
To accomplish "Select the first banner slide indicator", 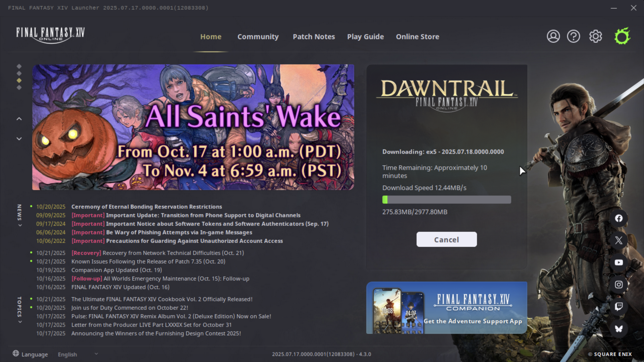I will pyautogui.click(x=19, y=66).
